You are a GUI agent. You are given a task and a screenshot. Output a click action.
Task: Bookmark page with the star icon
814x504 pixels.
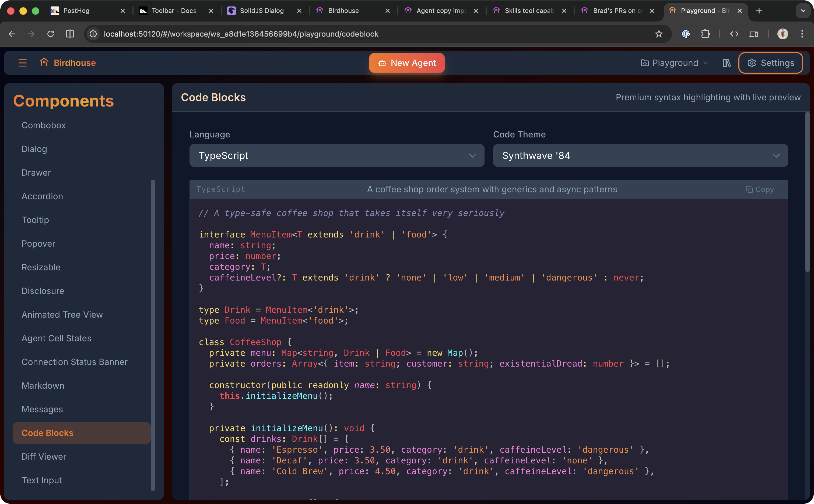[658, 34]
